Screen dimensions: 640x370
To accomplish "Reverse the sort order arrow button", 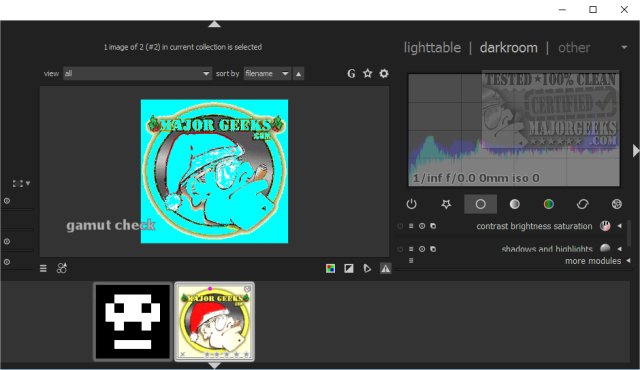I will pos(298,74).
